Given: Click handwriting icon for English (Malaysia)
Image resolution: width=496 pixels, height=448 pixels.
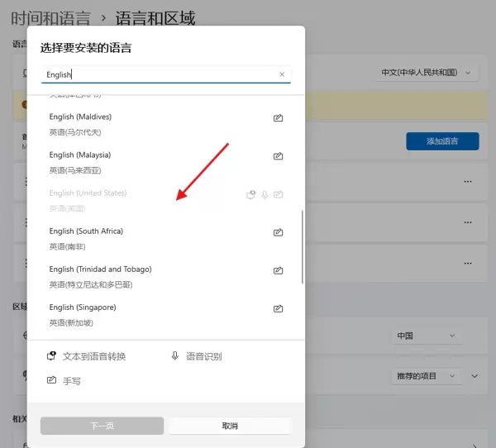Looking at the screenshot, I should 279,156.
